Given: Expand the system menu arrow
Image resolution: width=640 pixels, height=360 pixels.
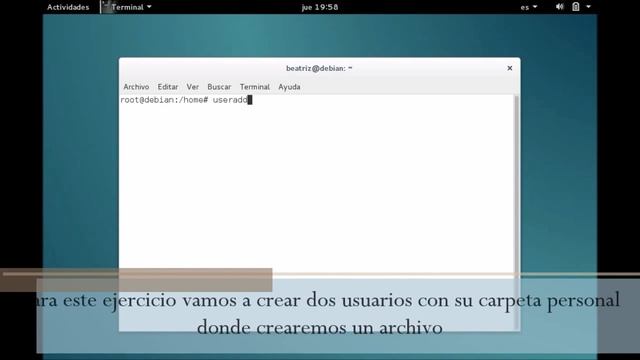Looking at the screenshot, I should (589, 7).
